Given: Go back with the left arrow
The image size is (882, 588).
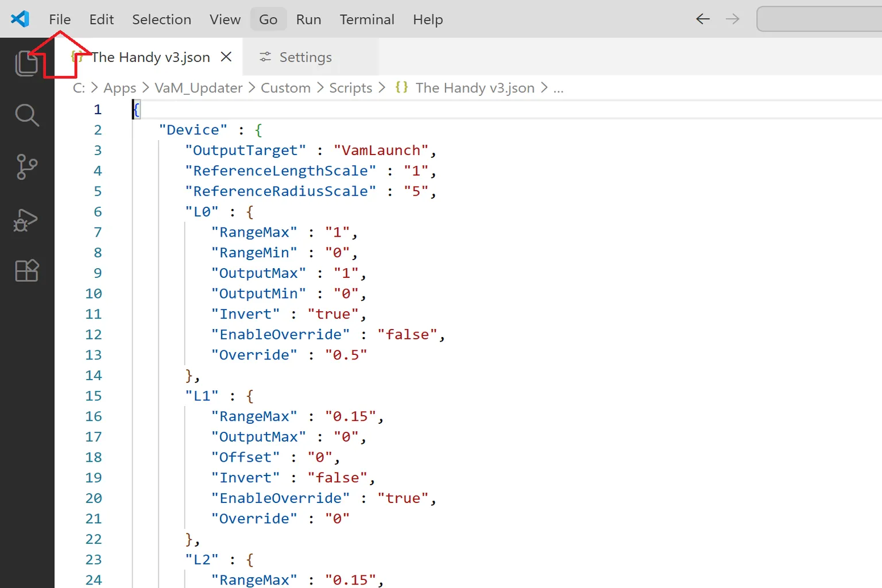Looking at the screenshot, I should coord(703,19).
